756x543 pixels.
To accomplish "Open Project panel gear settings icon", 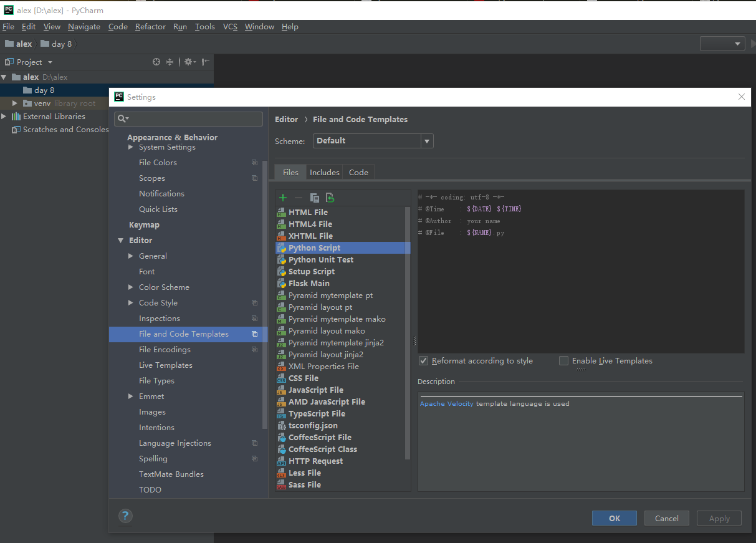I will (x=189, y=62).
